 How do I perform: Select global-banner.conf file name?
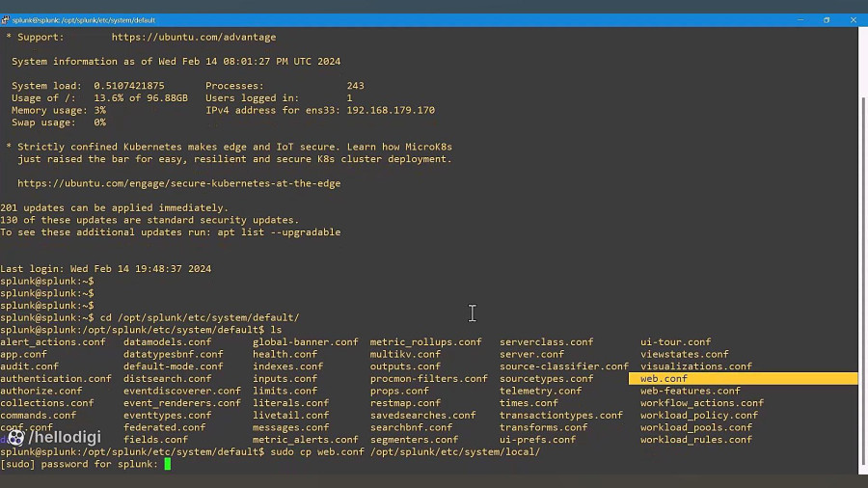(306, 342)
